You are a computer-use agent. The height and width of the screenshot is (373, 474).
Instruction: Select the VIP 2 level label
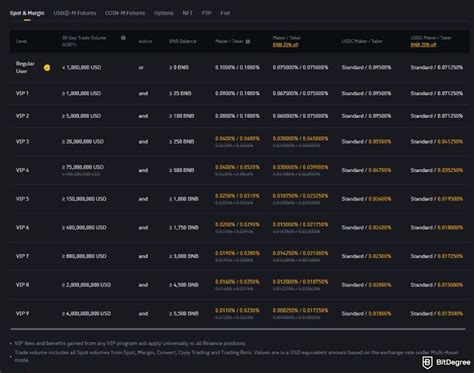click(x=22, y=116)
